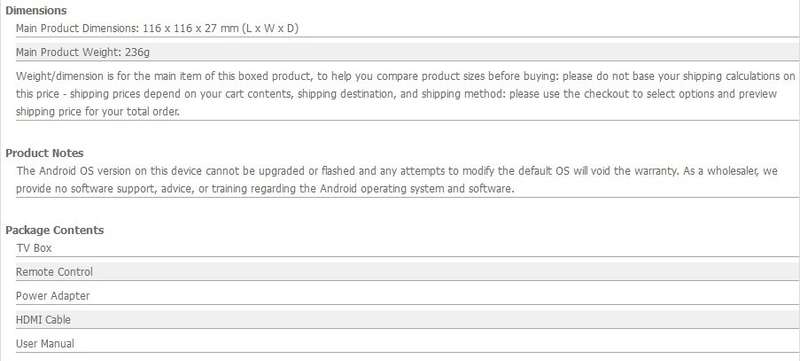Click the Product Notes heading
This screenshot has height=361, width=800.
44,153
